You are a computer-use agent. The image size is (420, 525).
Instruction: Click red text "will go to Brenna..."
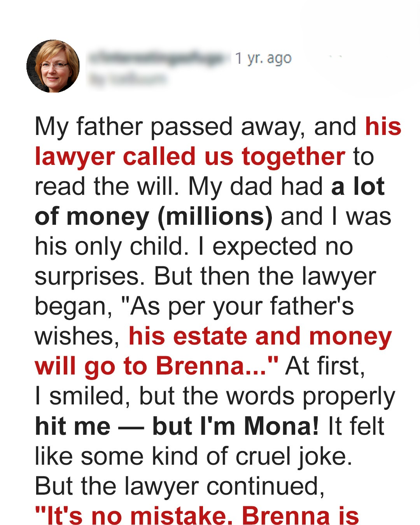click(x=156, y=366)
